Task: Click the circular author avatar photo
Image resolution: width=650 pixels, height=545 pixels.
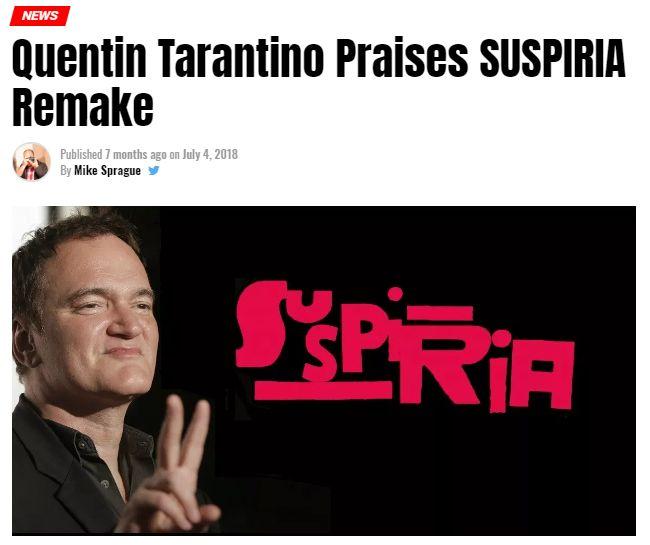Action: coord(32,162)
